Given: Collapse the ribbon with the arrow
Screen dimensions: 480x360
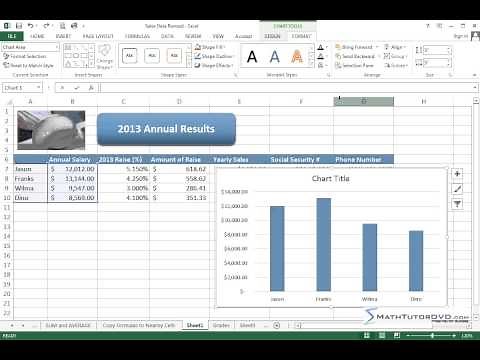Looking at the screenshot, I should coord(474,75).
